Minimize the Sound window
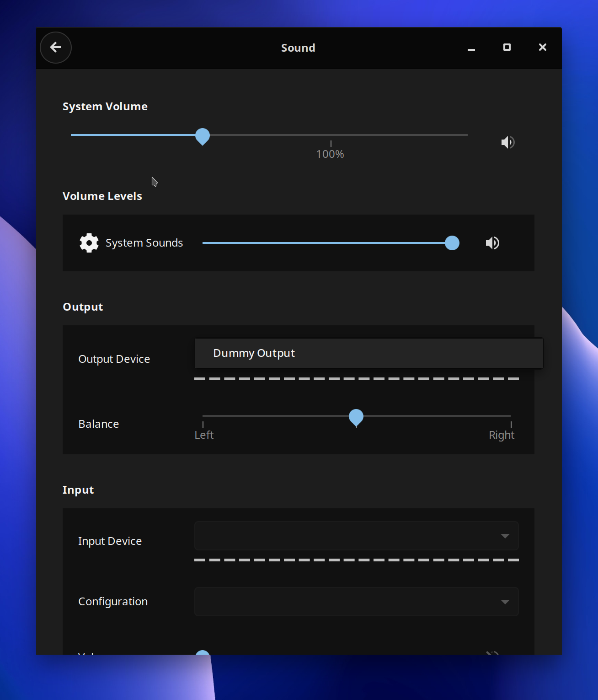Image resolution: width=598 pixels, height=700 pixels. (x=471, y=48)
